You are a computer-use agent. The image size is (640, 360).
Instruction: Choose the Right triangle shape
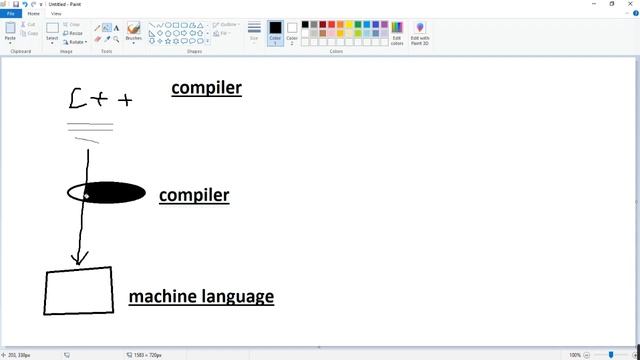[x=152, y=33]
